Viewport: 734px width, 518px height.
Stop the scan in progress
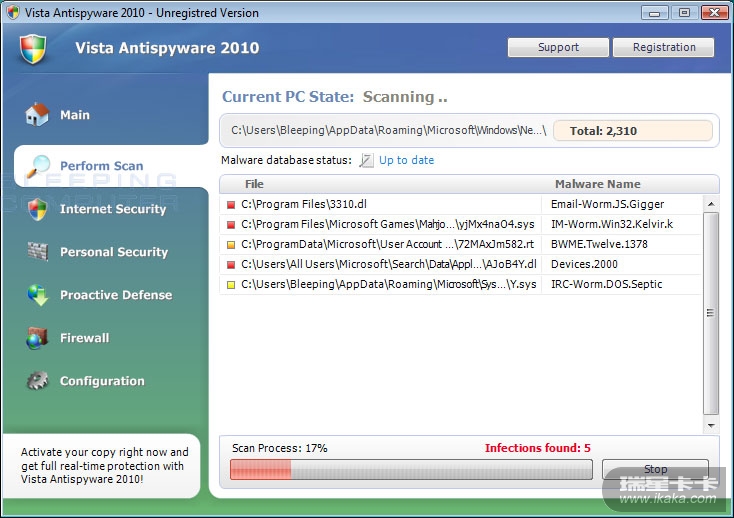(x=655, y=469)
